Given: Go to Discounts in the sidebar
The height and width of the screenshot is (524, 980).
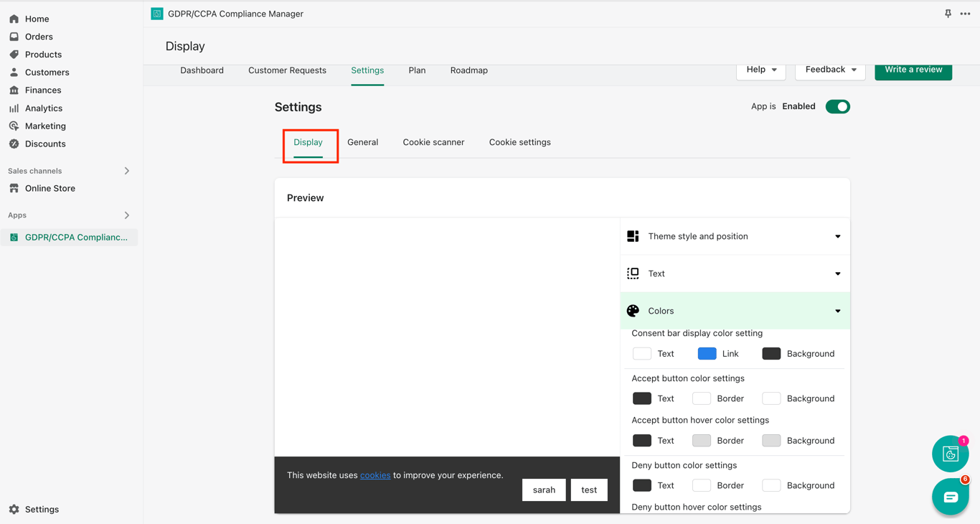Looking at the screenshot, I should pyautogui.click(x=44, y=144).
